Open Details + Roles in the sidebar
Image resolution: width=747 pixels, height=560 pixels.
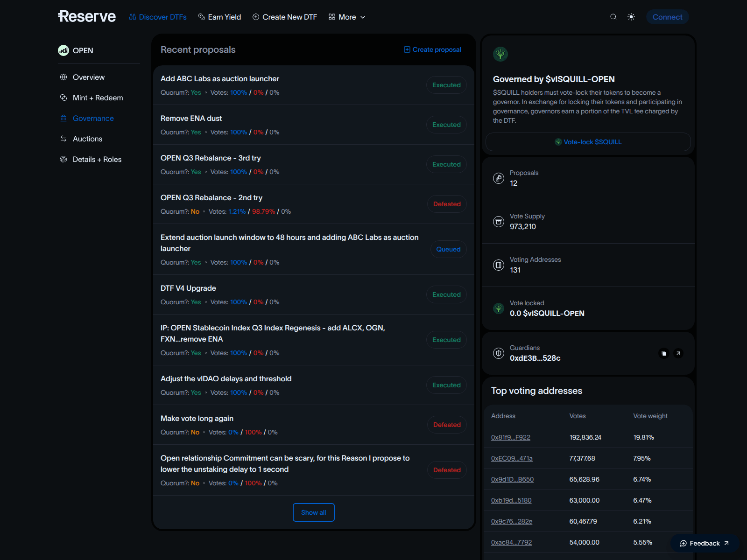(x=97, y=159)
